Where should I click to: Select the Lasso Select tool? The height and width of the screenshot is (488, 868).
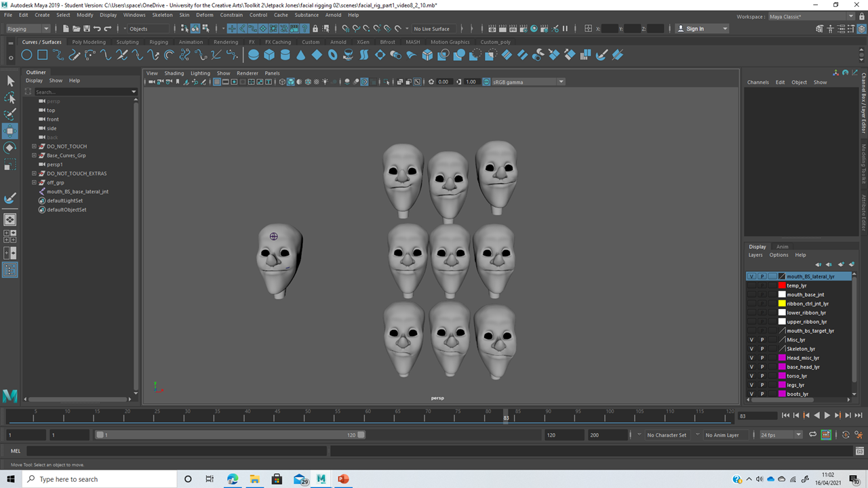(10, 98)
